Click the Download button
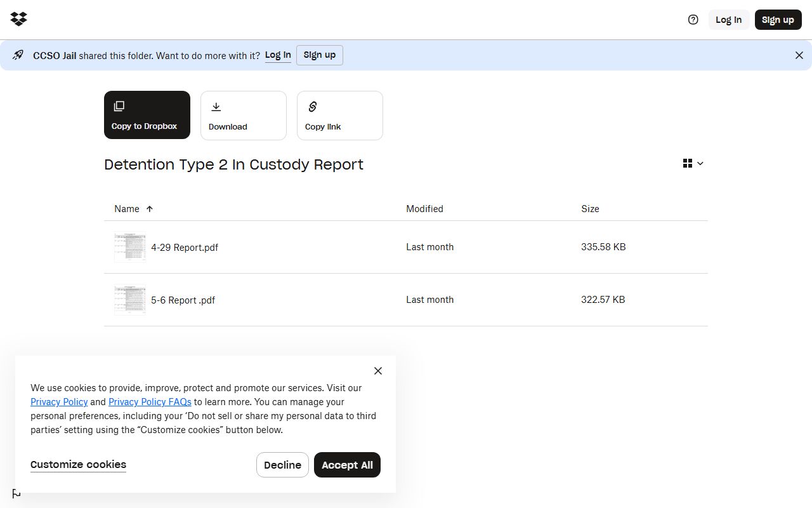 pyautogui.click(x=244, y=116)
